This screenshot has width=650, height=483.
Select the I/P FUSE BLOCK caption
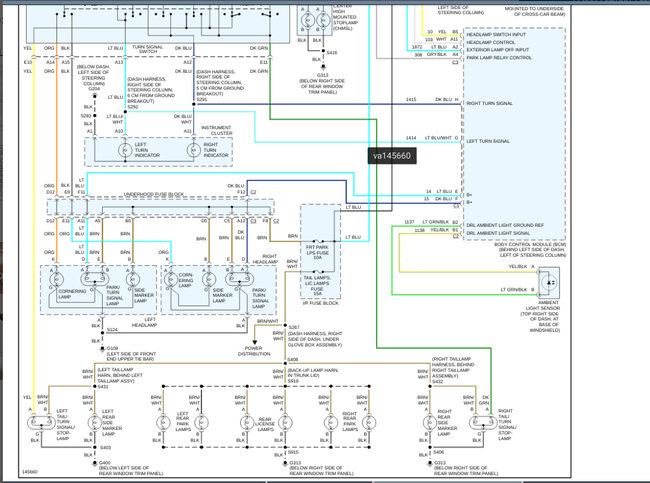pos(320,303)
